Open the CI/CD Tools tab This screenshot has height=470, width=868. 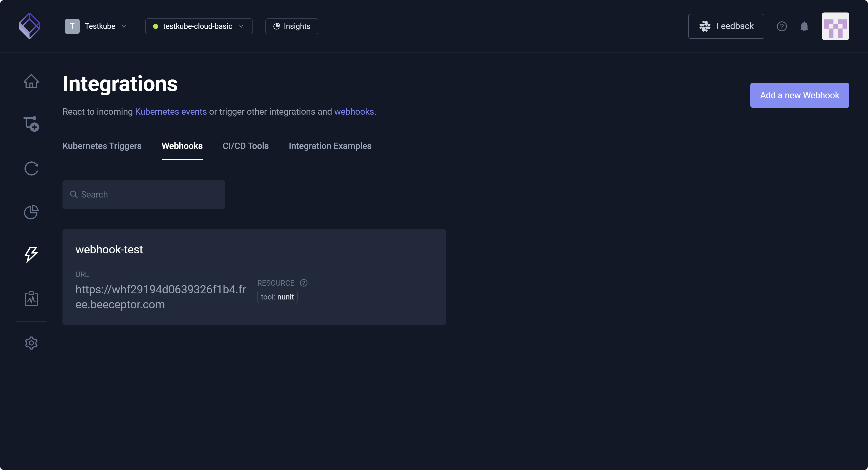coord(245,146)
